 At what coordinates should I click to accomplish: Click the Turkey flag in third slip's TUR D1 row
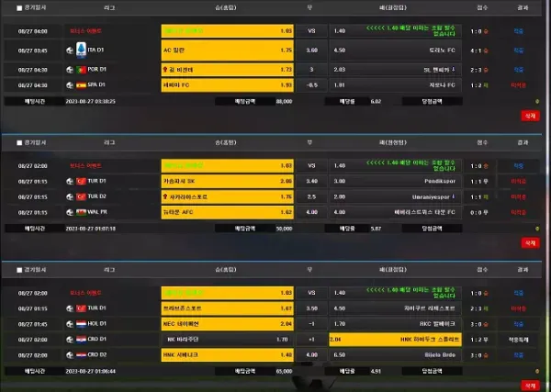pos(81,308)
